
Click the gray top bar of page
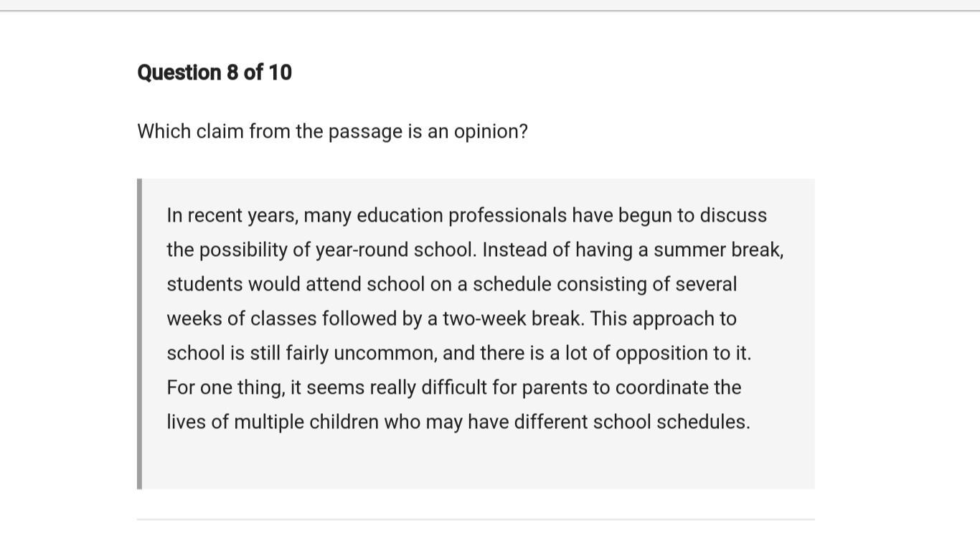(x=490, y=5)
